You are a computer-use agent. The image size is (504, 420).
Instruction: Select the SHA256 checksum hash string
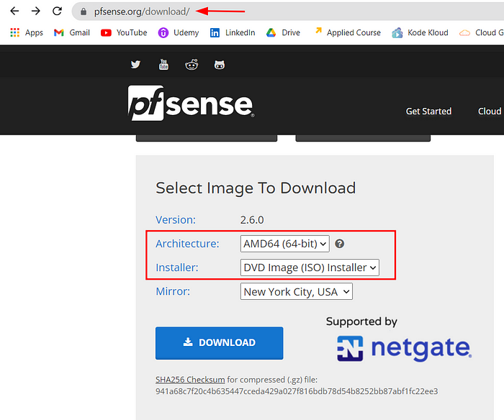[x=297, y=391]
